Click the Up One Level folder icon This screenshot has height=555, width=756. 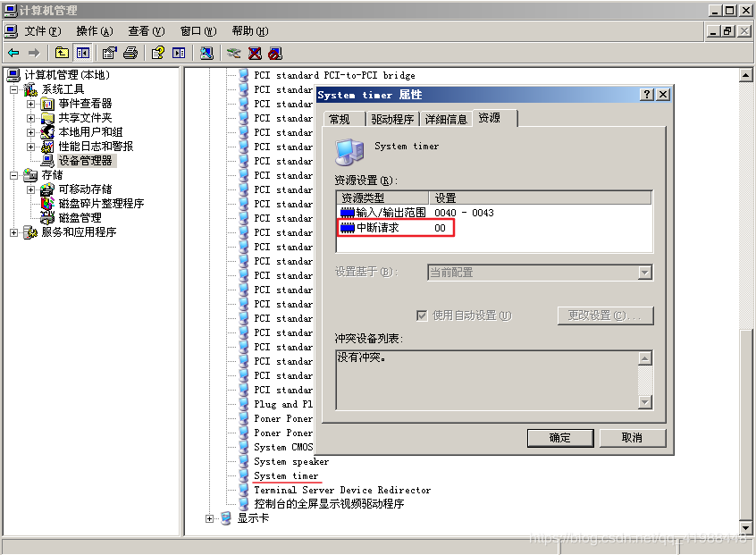click(62, 53)
